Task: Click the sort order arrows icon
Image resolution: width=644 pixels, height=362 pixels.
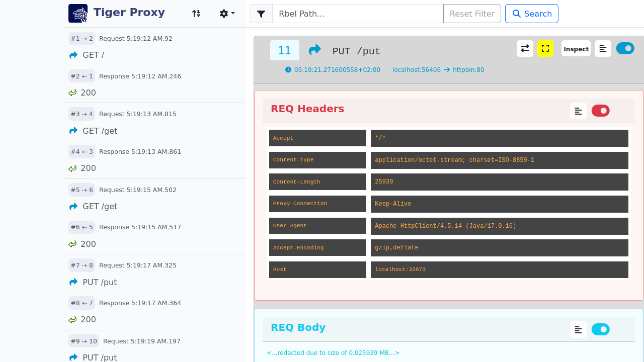Action: click(196, 14)
